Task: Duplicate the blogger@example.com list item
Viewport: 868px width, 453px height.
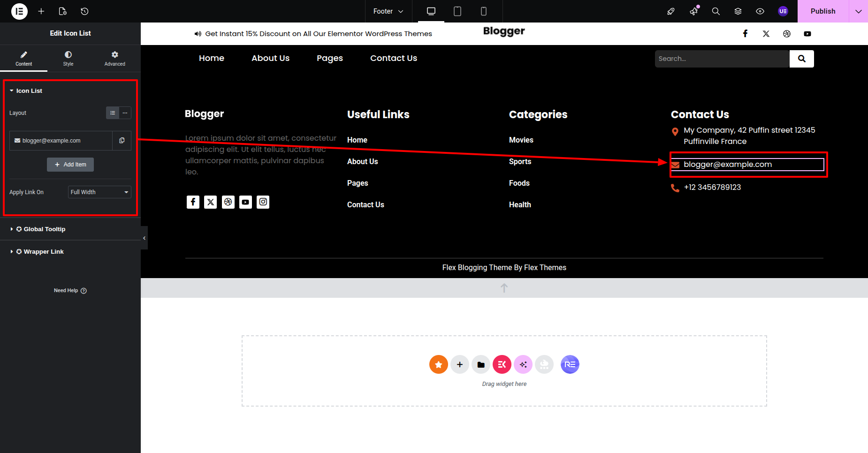Action: pyautogui.click(x=122, y=141)
